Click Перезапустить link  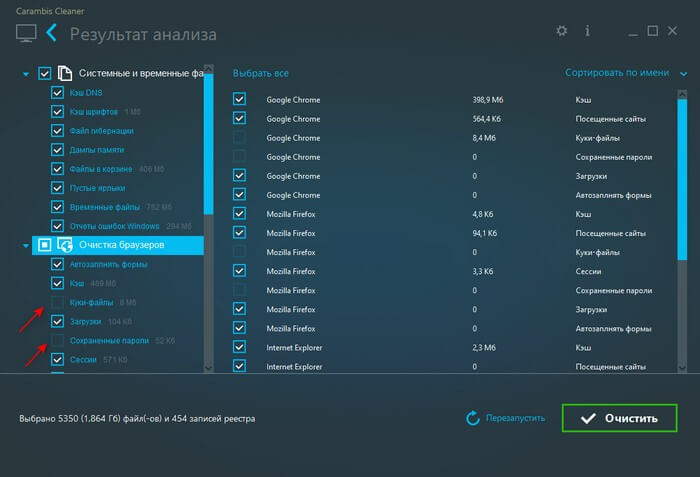[515, 418]
